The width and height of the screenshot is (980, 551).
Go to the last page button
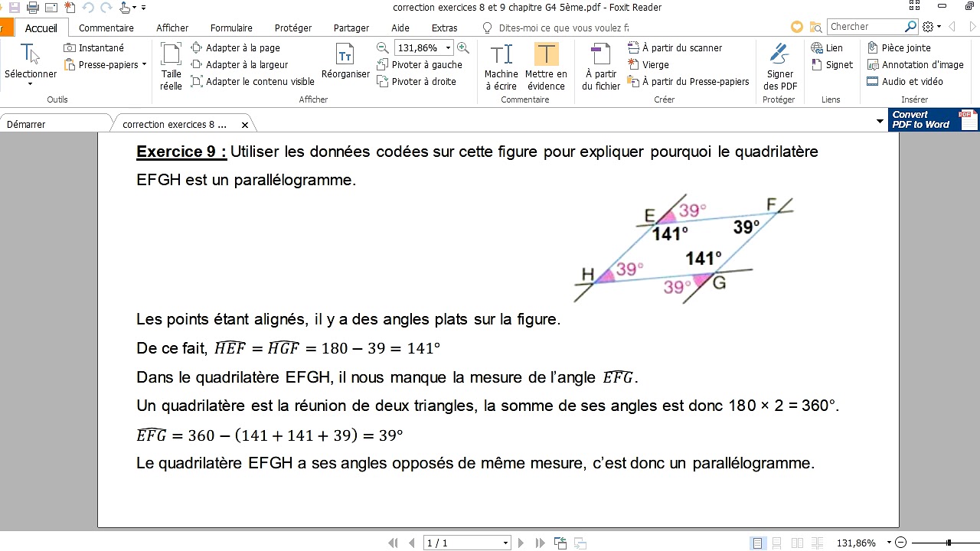540,543
